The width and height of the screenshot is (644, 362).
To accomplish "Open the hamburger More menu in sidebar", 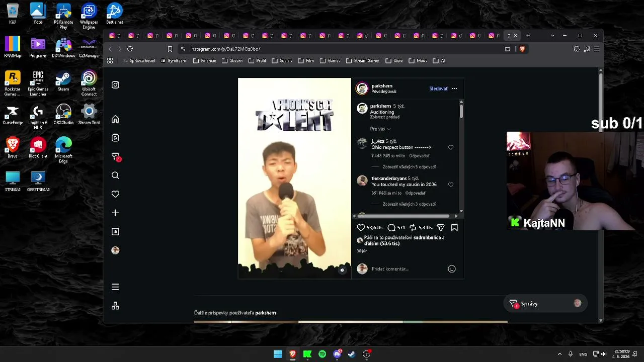I will coord(115,287).
